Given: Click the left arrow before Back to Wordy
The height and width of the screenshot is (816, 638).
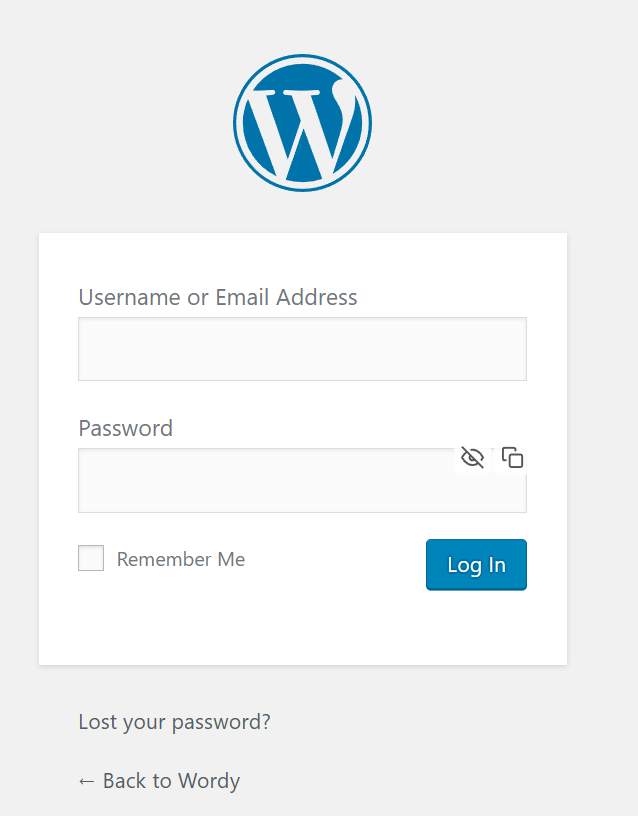Looking at the screenshot, I should [86, 780].
